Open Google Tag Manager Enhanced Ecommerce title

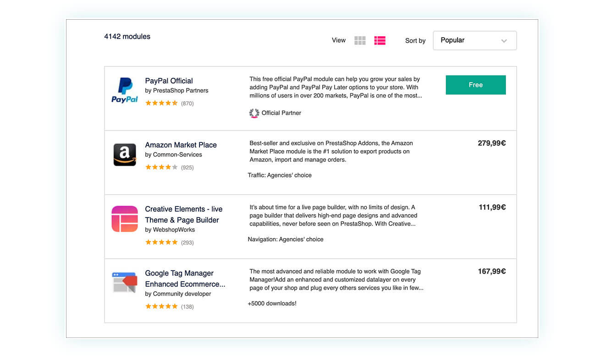185,278
